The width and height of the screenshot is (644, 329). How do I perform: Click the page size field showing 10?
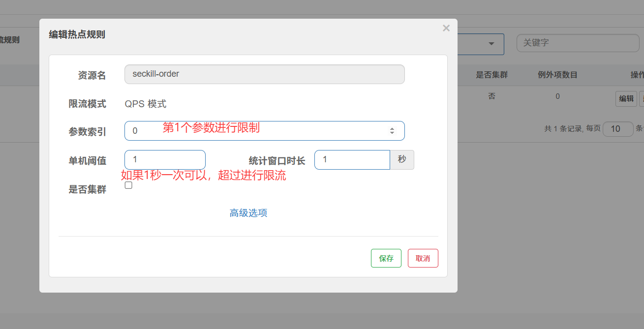tap(617, 129)
